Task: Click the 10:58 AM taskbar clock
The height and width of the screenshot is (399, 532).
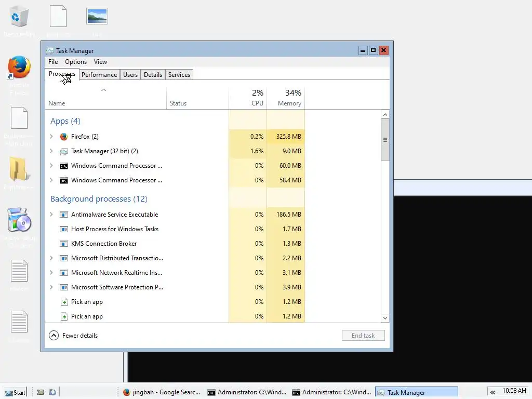Action: click(x=514, y=391)
